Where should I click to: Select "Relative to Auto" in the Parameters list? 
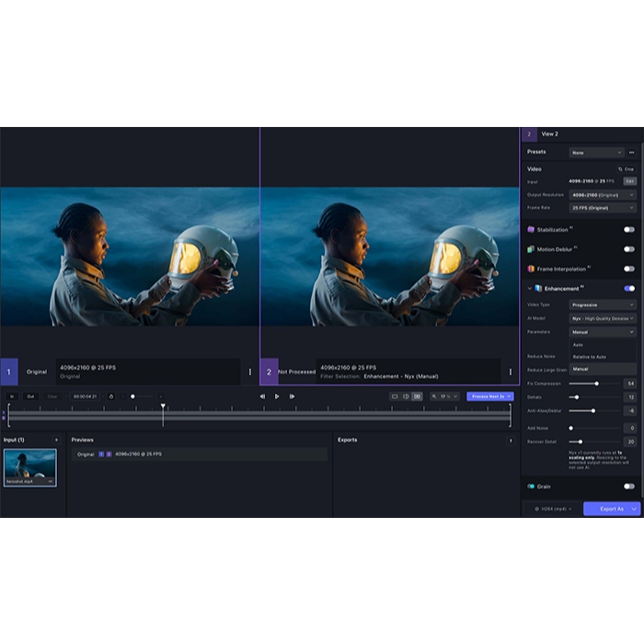pyautogui.click(x=590, y=356)
